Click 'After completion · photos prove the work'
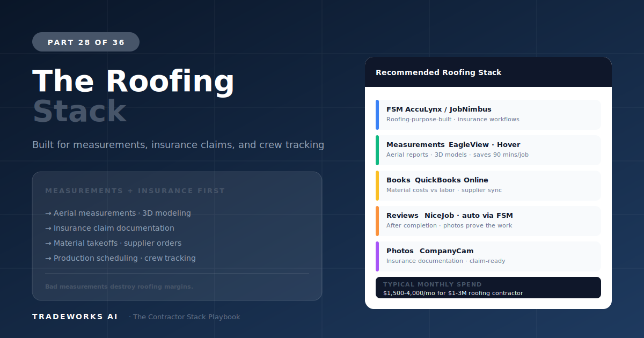This screenshot has height=338, width=644. point(449,226)
